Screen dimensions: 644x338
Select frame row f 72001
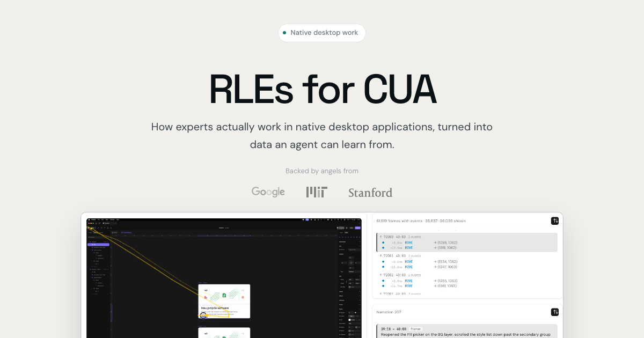[467, 261]
